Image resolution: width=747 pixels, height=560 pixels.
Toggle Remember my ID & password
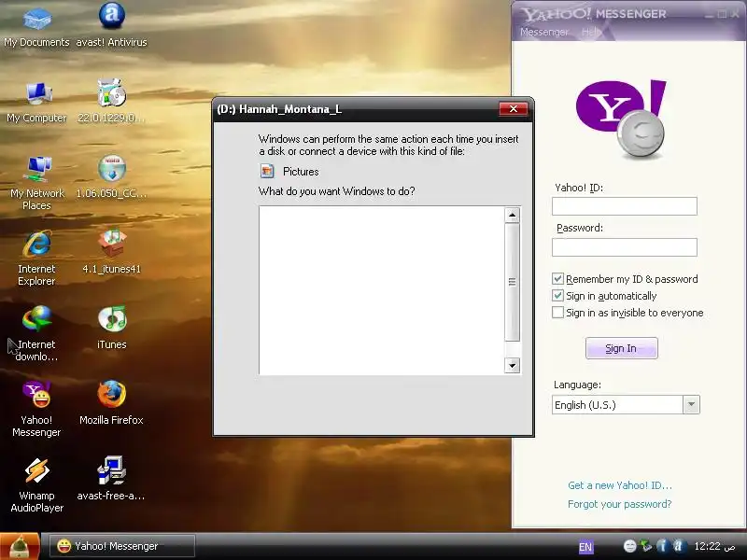point(557,278)
